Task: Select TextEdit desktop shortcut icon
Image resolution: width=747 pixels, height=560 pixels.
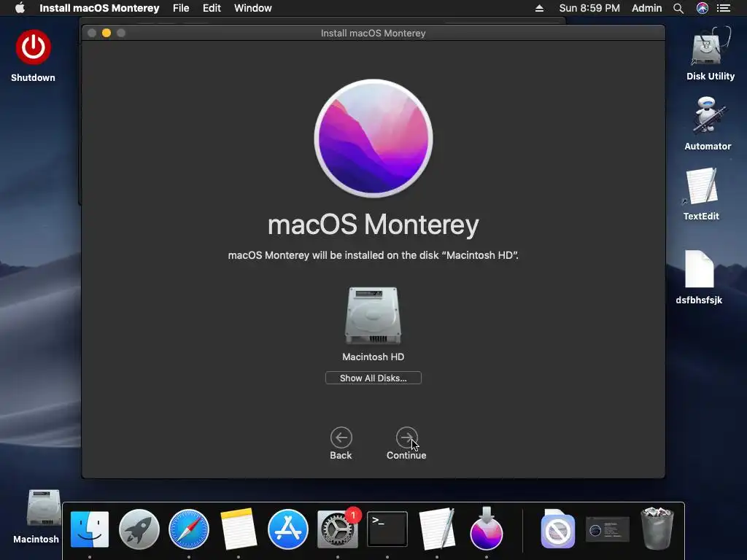Action: pos(701,187)
